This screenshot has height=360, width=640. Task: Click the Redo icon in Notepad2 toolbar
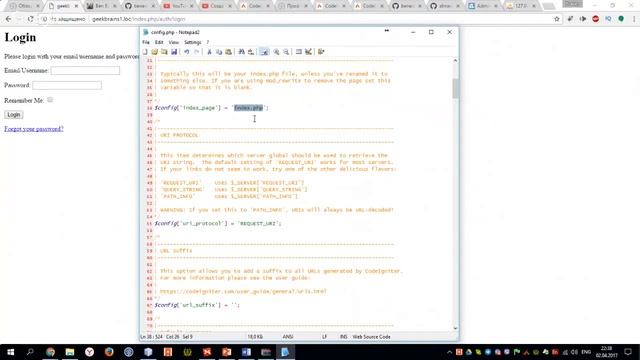[196, 52]
